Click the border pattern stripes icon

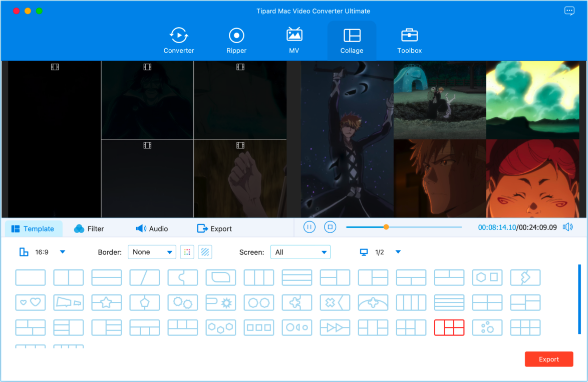point(205,252)
